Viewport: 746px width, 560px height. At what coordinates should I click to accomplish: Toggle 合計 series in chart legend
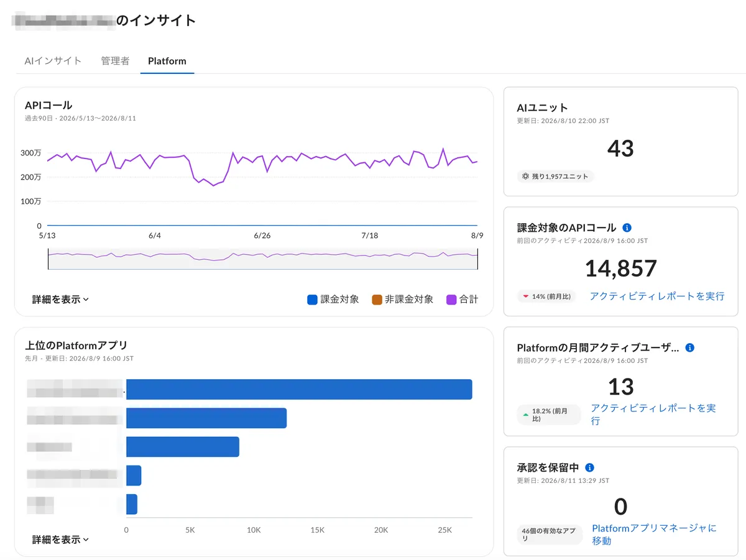pos(462,300)
